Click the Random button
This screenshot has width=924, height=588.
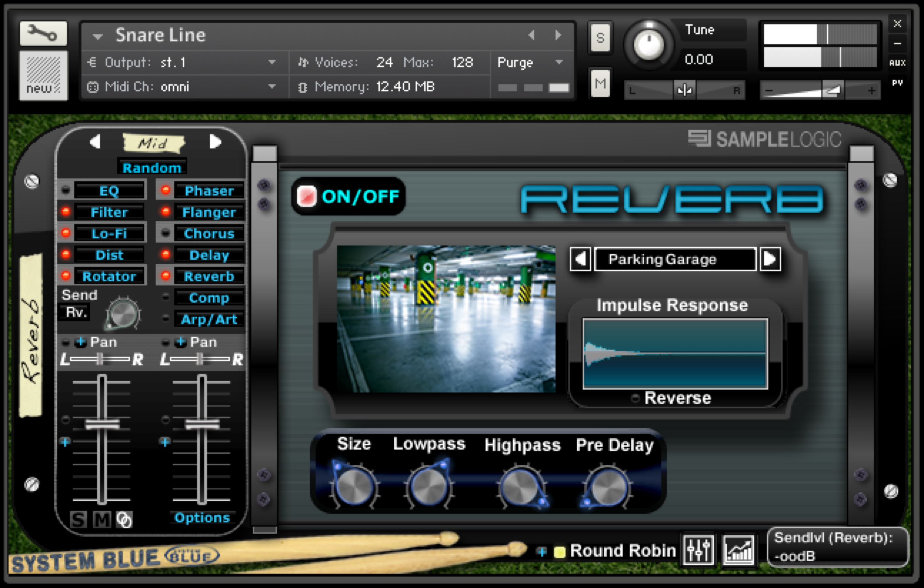[x=152, y=168]
